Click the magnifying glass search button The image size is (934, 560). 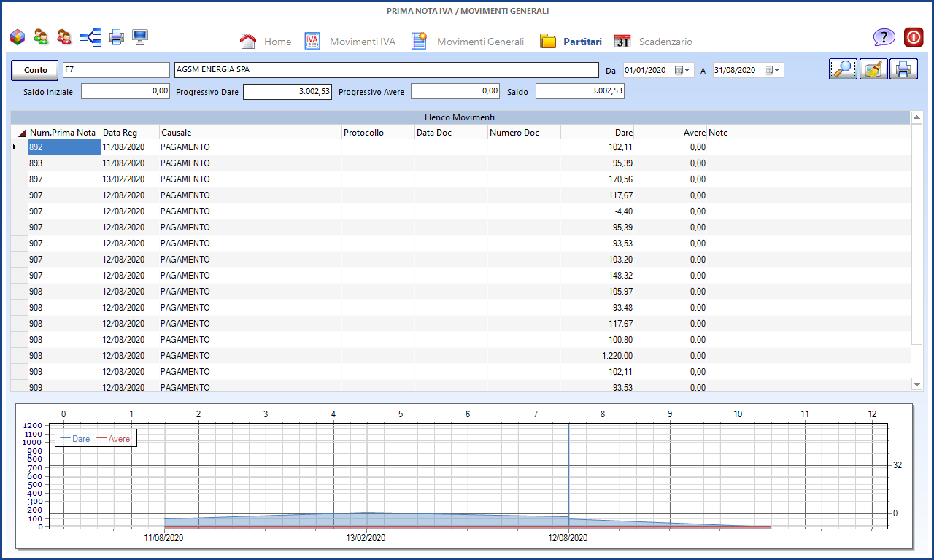pyautogui.click(x=844, y=69)
